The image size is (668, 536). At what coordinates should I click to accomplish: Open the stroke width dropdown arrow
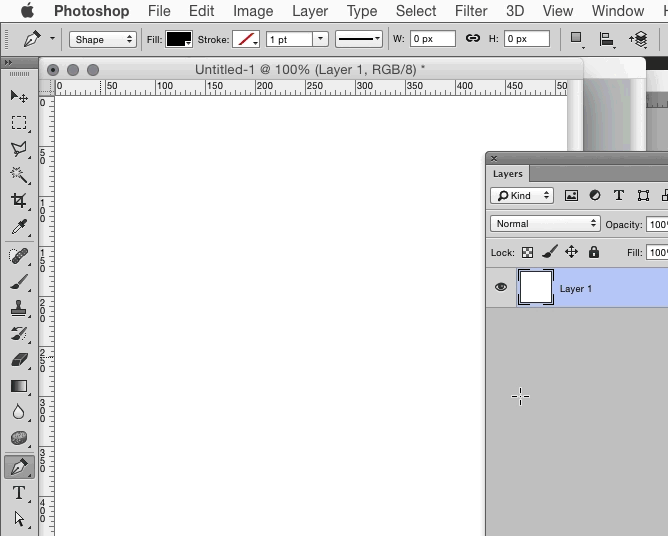pos(320,39)
